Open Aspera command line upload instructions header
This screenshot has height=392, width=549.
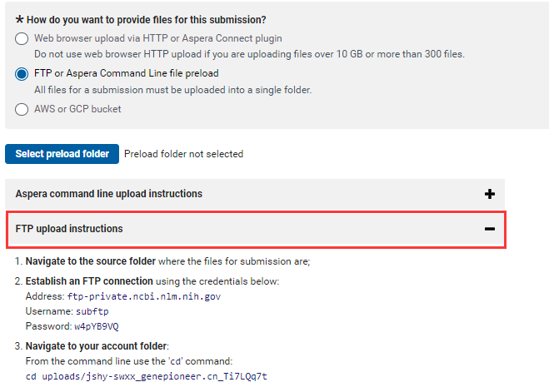coord(255,194)
